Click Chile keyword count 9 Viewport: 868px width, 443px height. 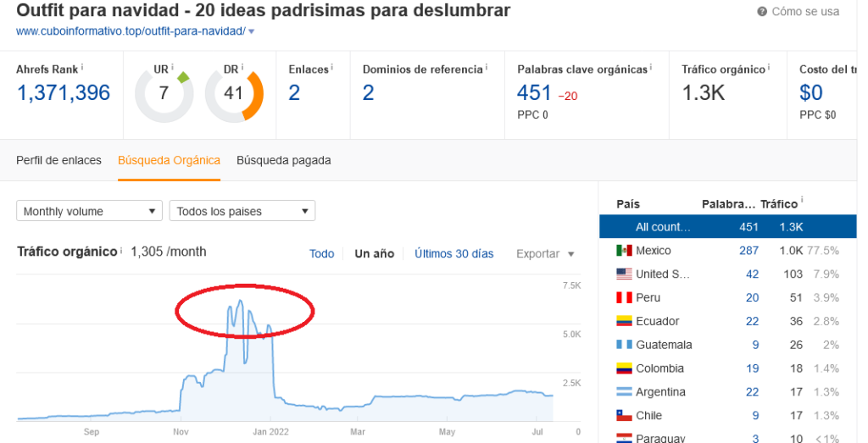pyautogui.click(x=755, y=415)
